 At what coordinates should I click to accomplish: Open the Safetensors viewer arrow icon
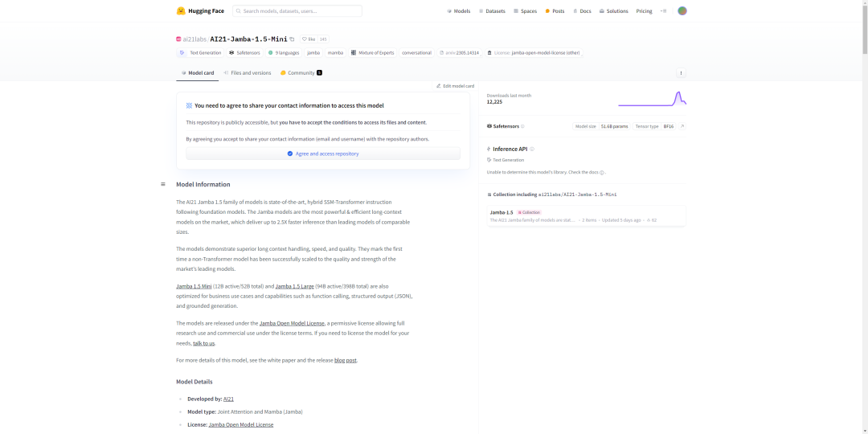coord(682,126)
